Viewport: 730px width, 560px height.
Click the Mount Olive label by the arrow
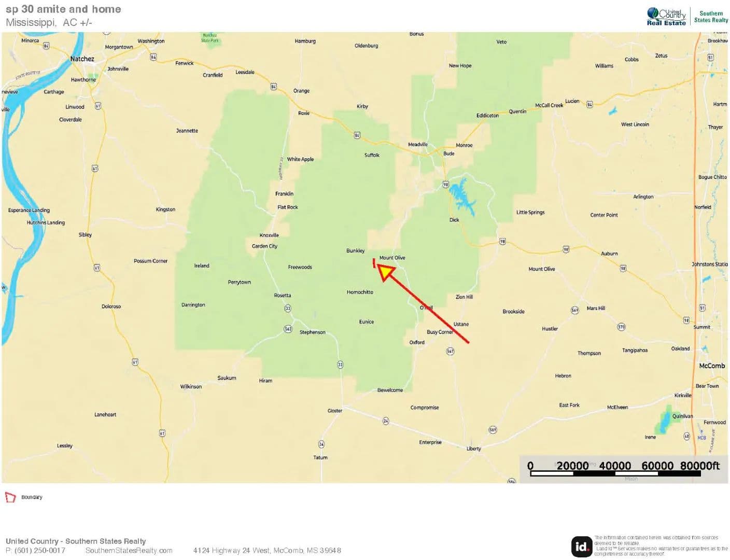[x=392, y=258]
